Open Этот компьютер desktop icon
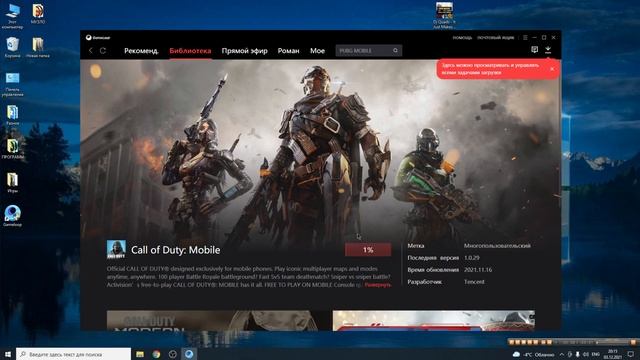 pyautogui.click(x=12, y=16)
